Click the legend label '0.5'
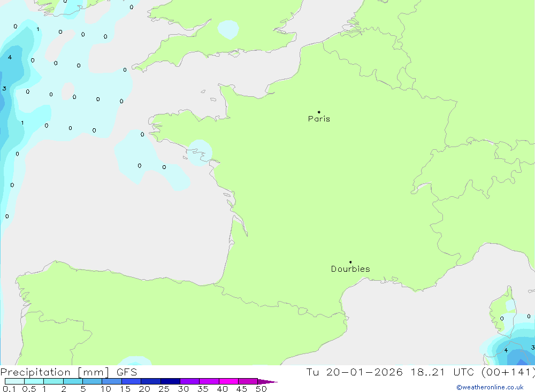 (29, 389)
